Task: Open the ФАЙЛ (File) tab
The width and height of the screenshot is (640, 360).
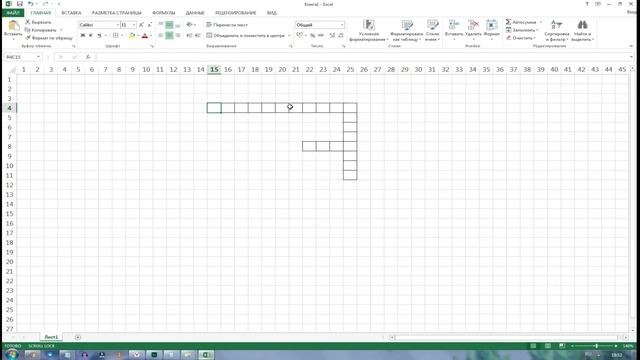Action: click(x=13, y=13)
